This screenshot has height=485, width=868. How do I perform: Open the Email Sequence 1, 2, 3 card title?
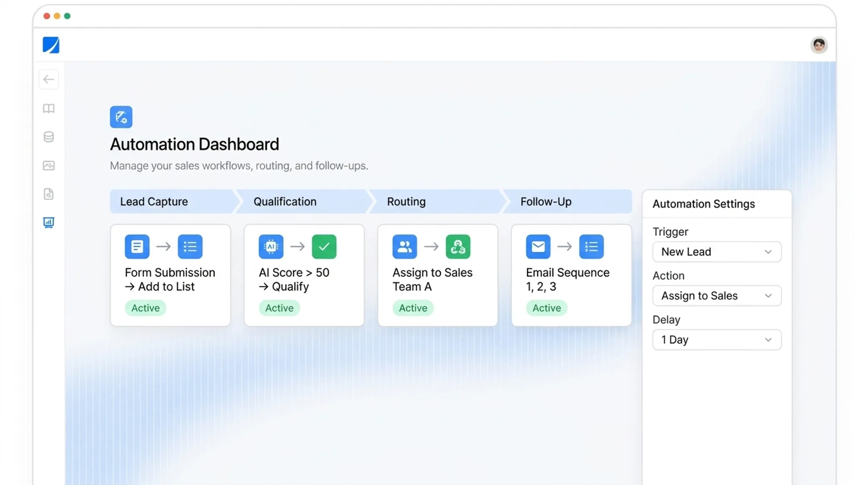(x=568, y=279)
